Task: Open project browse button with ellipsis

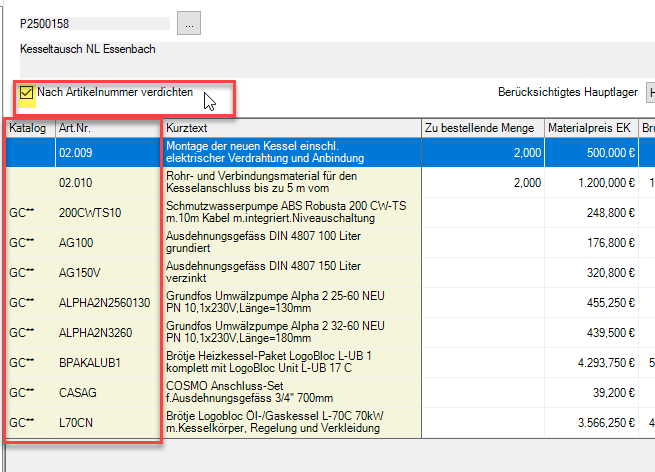Action: tap(189, 23)
